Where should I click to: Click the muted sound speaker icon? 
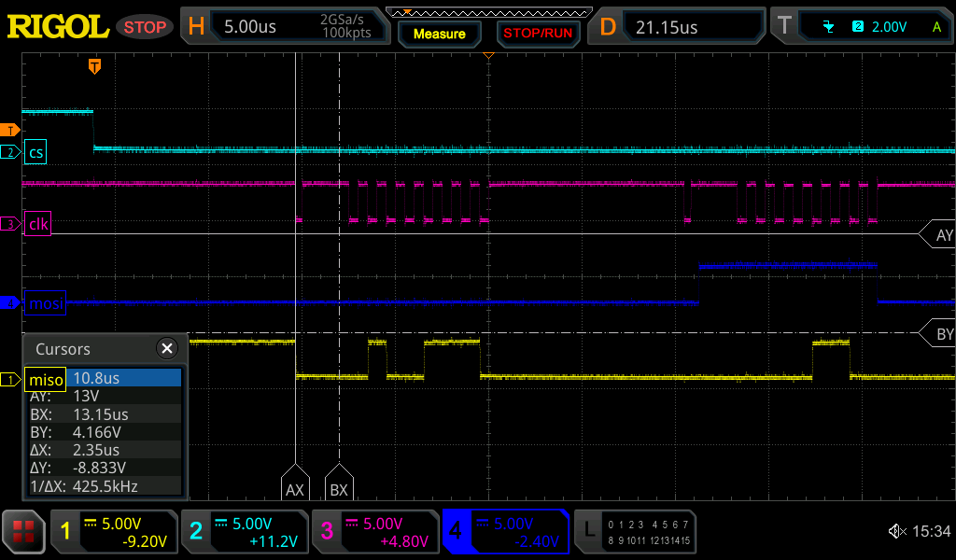tap(897, 531)
